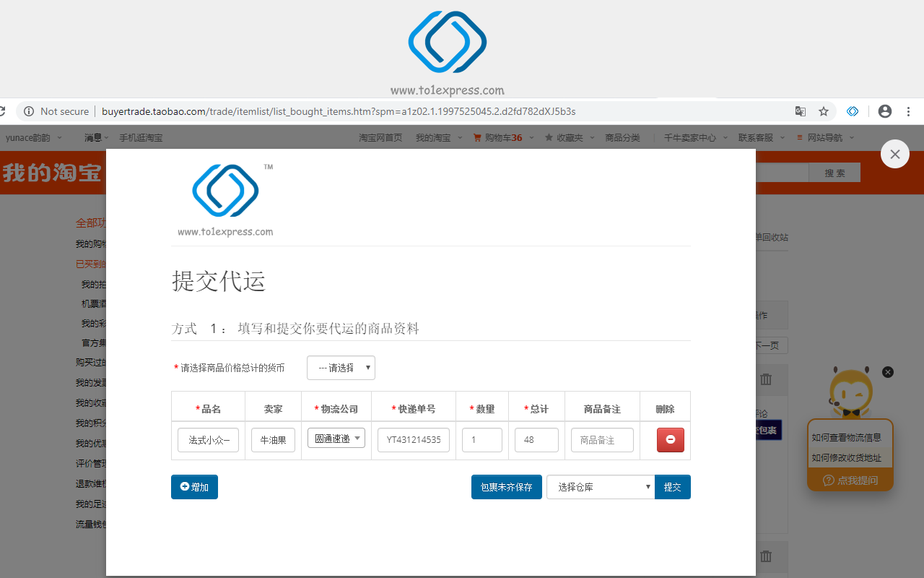Expand the yunace韵韵 account dropdown
Screen dimensions: 924x578
(34, 137)
